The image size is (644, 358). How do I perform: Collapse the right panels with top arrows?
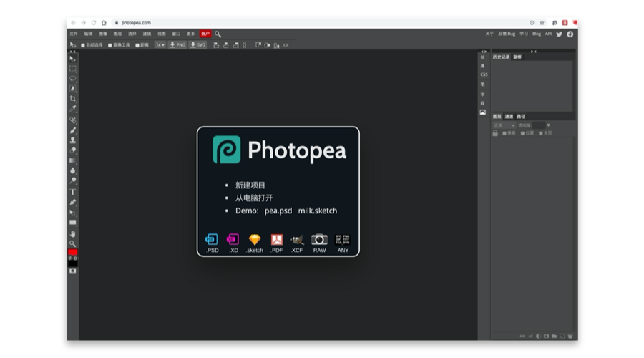534,52
